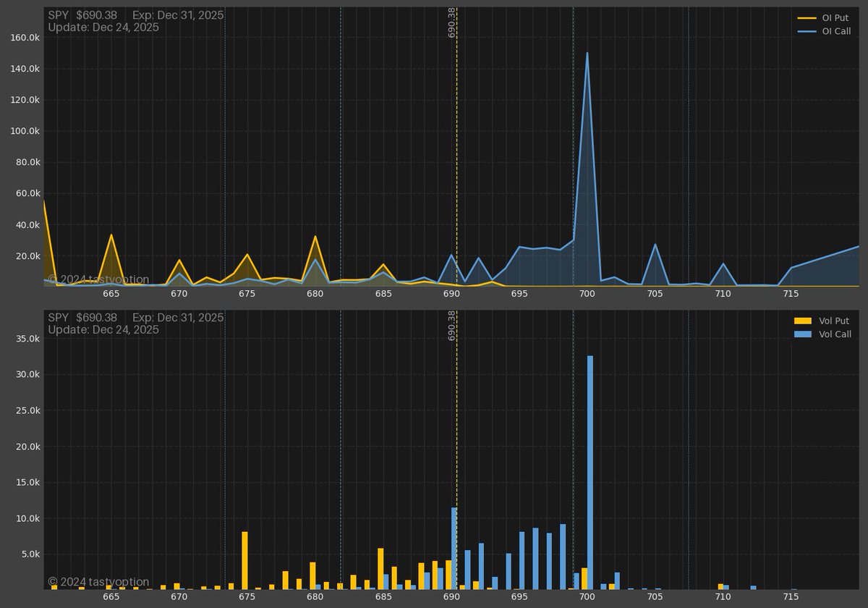The height and width of the screenshot is (608, 868).
Task: Click the OI Call peak at strike 700
Action: 587,53
